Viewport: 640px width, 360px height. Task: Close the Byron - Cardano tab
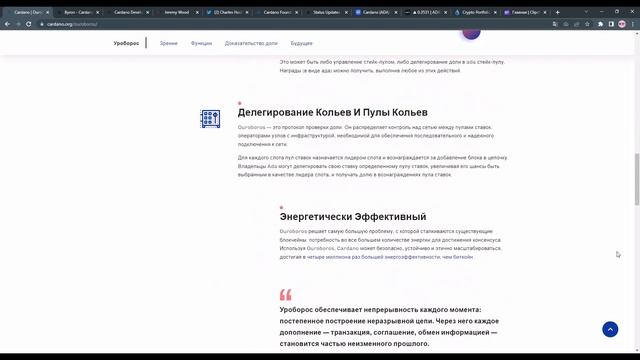click(97, 12)
